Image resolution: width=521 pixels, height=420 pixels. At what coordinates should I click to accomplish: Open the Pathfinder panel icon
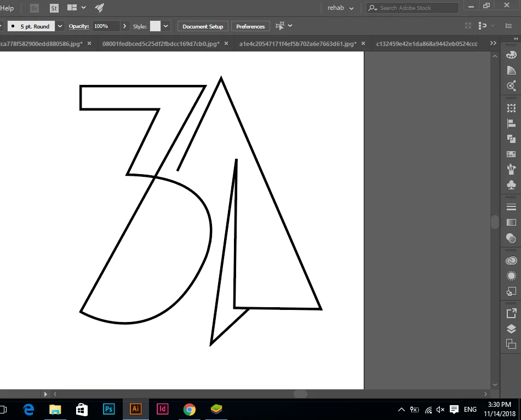click(511, 139)
